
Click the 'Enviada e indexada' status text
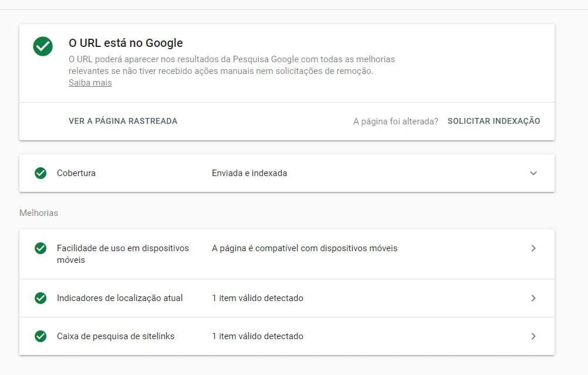point(249,173)
